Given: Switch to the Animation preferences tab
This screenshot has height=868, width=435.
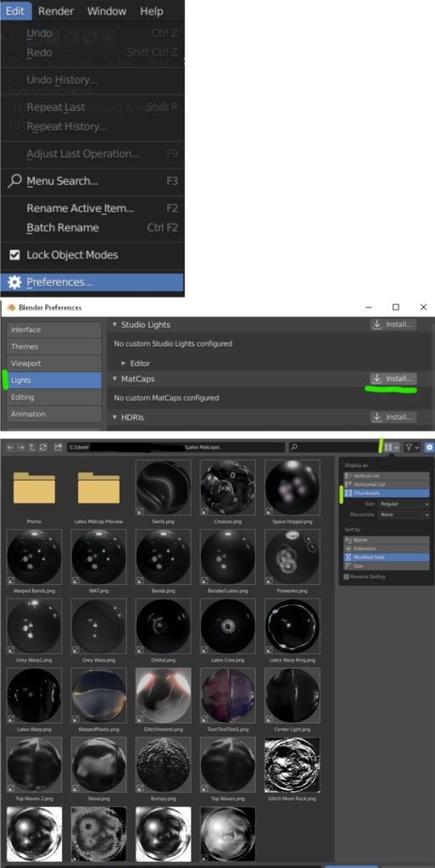Looking at the screenshot, I should pyautogui.click(x=53, y=414).
